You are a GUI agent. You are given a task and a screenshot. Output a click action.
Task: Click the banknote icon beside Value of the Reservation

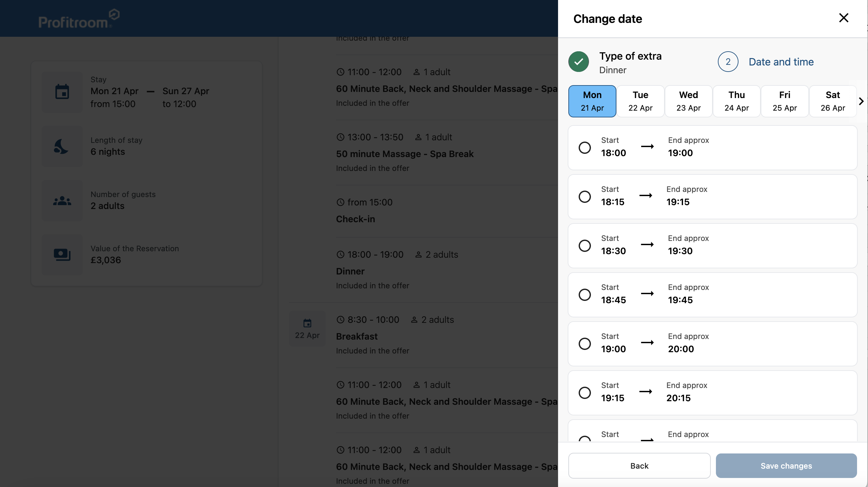click(62, 254)
